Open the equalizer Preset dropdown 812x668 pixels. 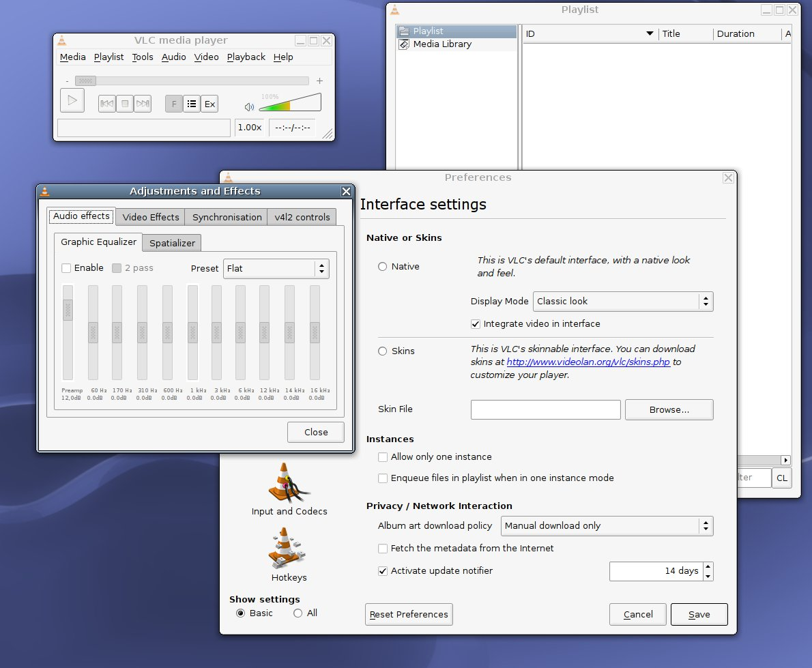pyautogui.click(x=276, y=268)
